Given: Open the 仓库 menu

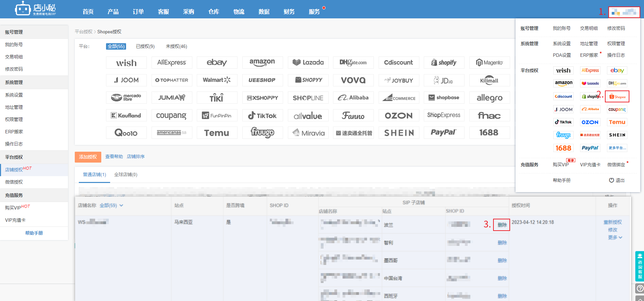Looking at the screenshot, I should [x=214, y=12].
